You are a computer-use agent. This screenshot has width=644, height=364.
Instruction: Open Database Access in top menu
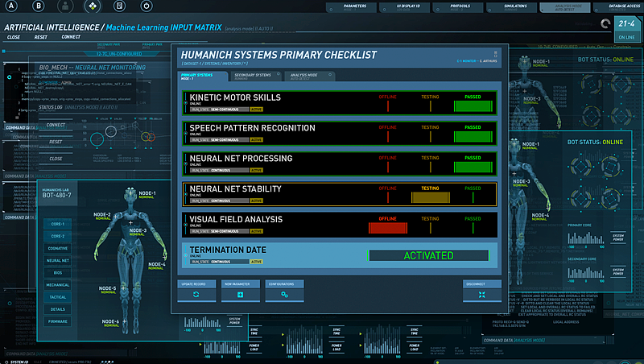click(619, 7)
